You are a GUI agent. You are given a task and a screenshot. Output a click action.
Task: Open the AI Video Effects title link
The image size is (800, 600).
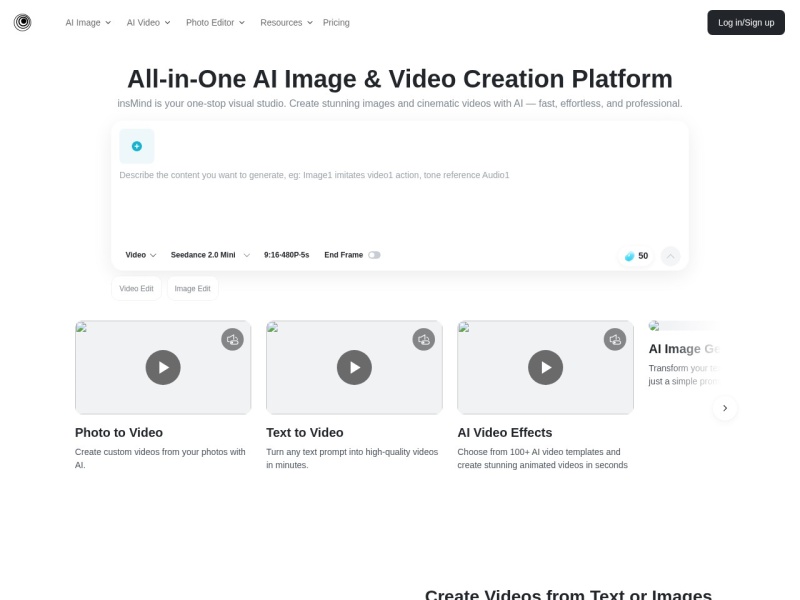tap(505, 433)
